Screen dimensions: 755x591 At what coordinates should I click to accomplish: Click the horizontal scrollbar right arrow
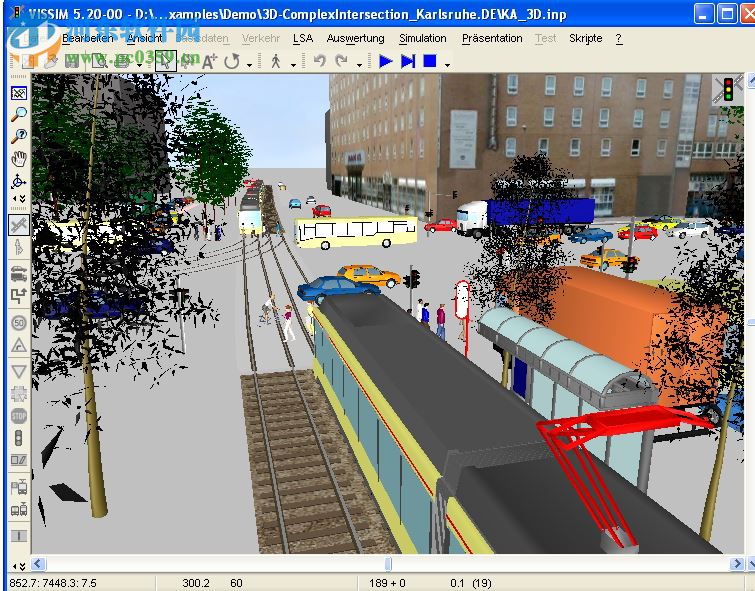pyautogui.click(x=737, y=564)
